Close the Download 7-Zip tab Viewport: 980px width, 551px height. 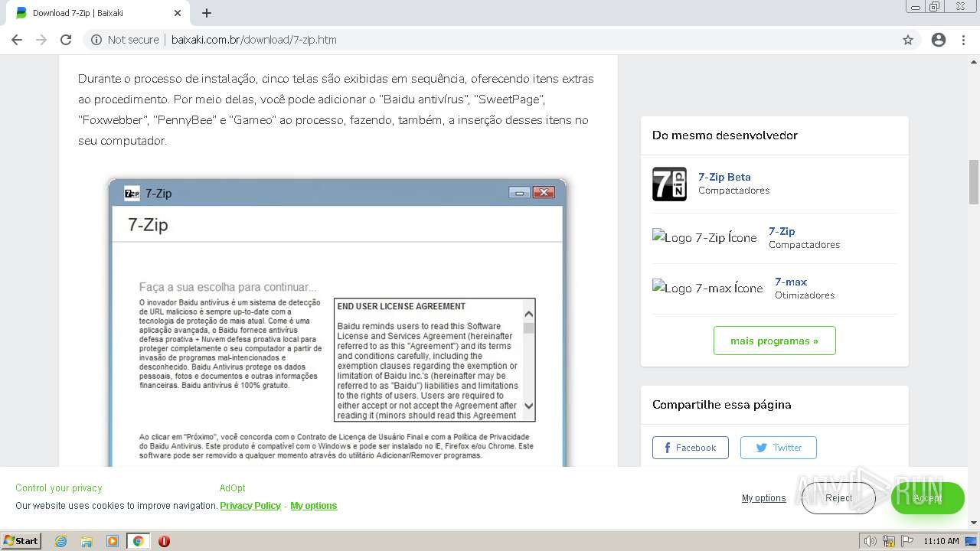[178, 13]
